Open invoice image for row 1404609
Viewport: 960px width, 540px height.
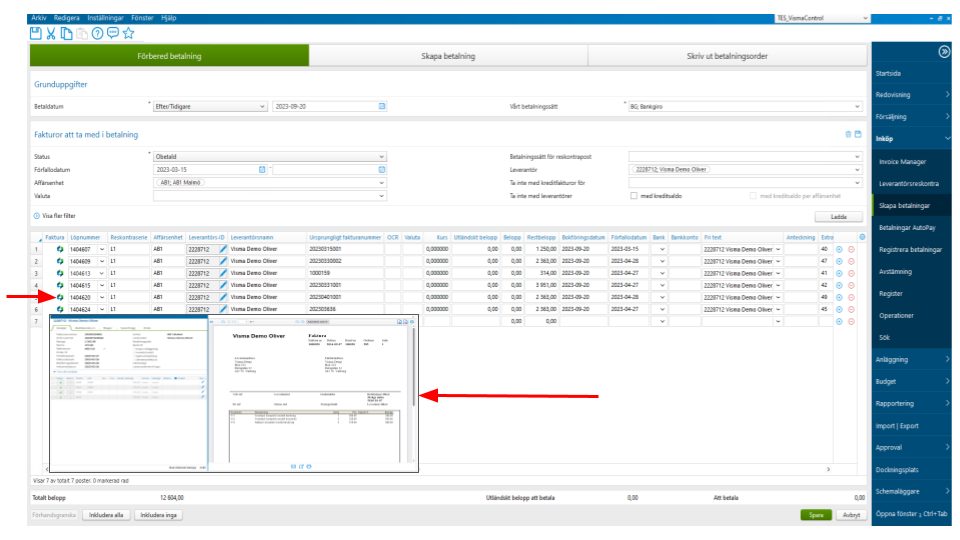click(x=60, y=261)
